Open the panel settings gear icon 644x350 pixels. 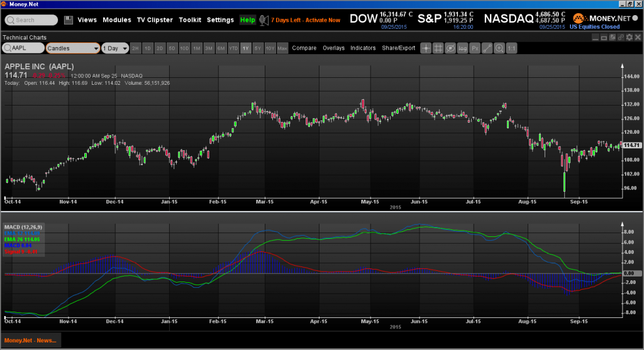pyautogui.click(x=629, y=37)
